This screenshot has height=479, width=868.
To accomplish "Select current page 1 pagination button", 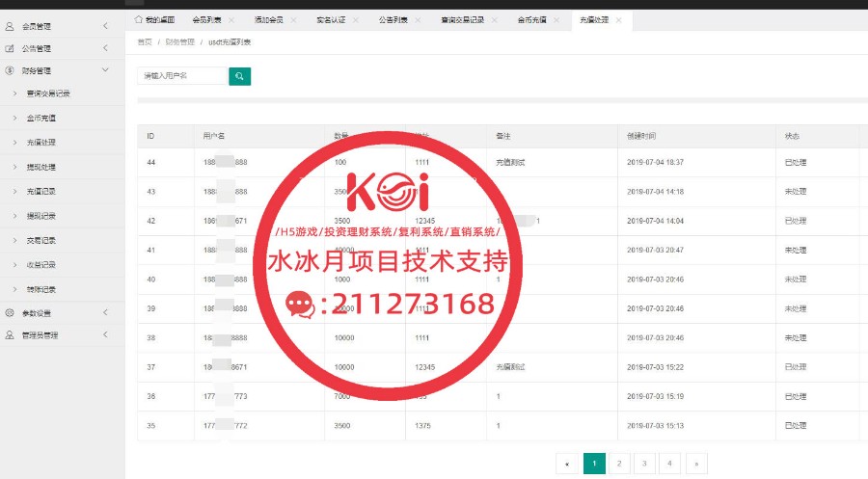I will point(594,464).
